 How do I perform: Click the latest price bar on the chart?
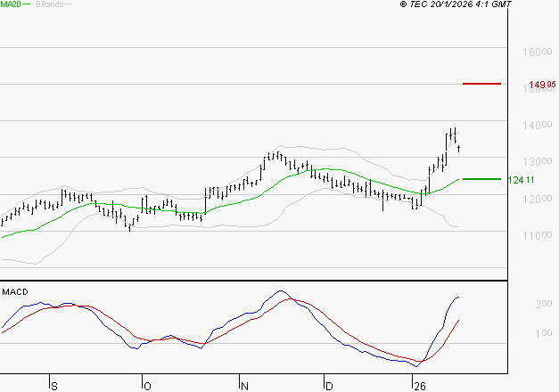pos(459,149)
